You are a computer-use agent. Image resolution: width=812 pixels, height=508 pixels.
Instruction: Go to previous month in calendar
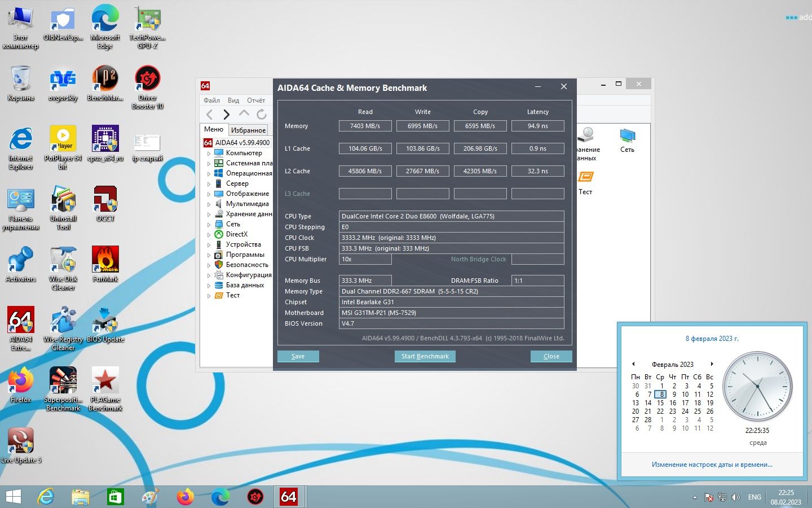633,364
